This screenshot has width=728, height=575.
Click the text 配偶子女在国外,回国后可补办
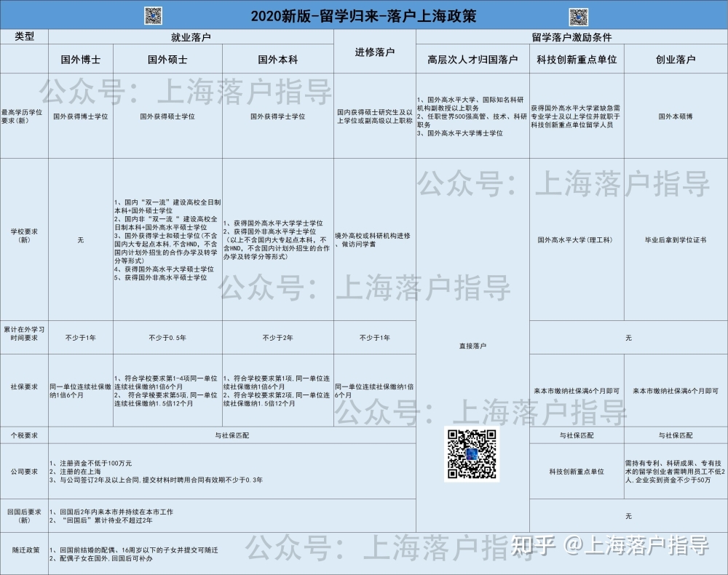pos(106,558)
